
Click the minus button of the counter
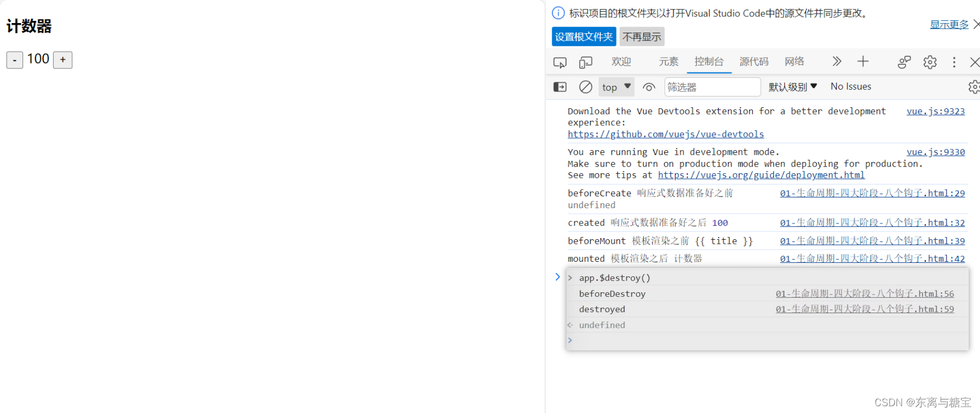pos(15,60)
